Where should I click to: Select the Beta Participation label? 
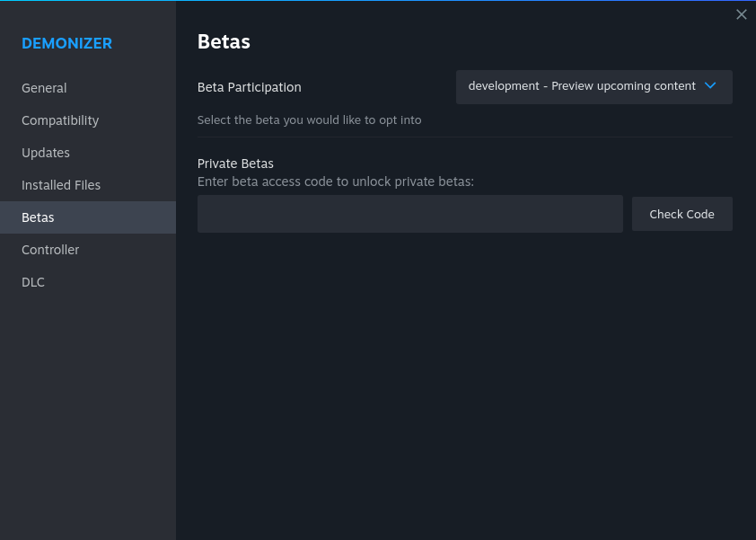(x=249, y=87)
